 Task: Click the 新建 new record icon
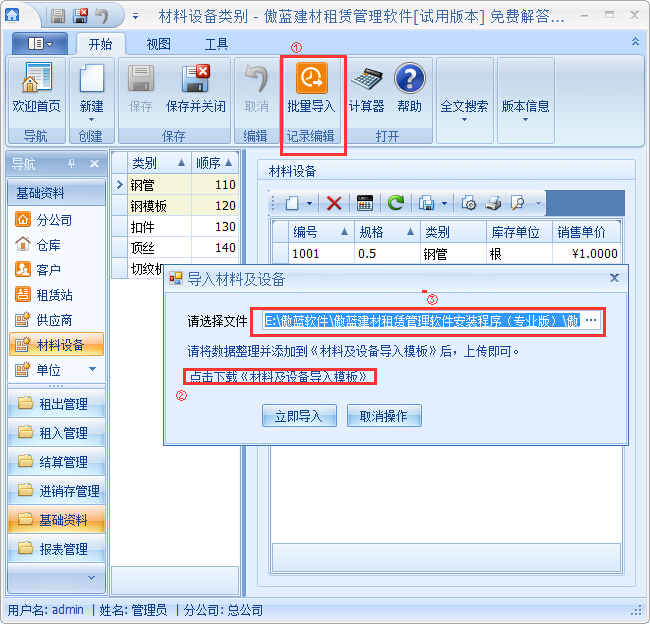[x=92, y=78]
